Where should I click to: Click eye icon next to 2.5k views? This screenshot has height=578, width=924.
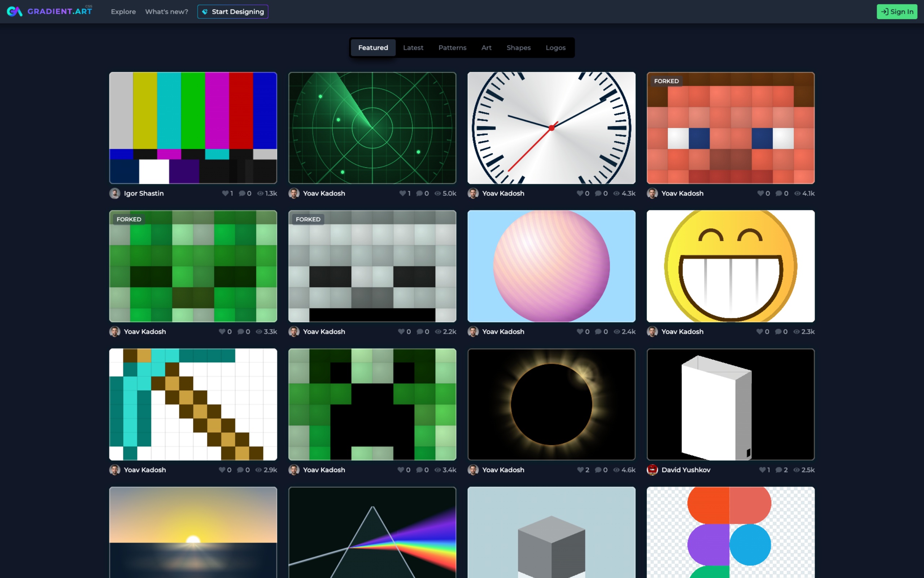[797, 470]
